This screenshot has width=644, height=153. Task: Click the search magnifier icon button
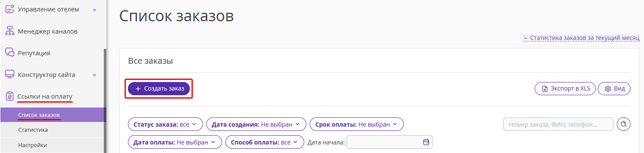624,124
